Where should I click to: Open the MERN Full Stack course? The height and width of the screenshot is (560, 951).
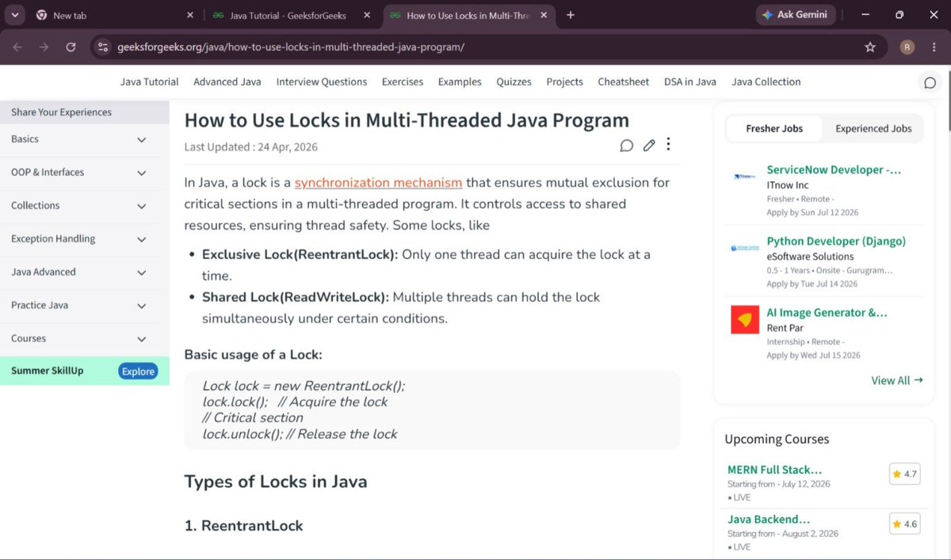pos(774,470)
